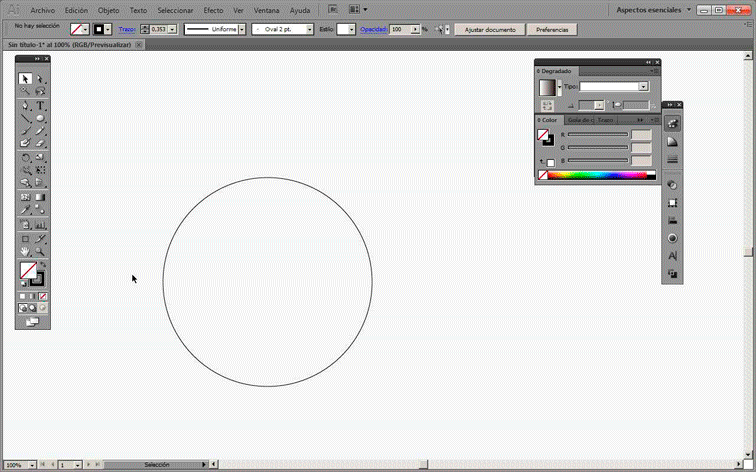756x472 pixels.
Task: Enable Draw Normal mode in the toolbox
Action: (x=23, y=308)
